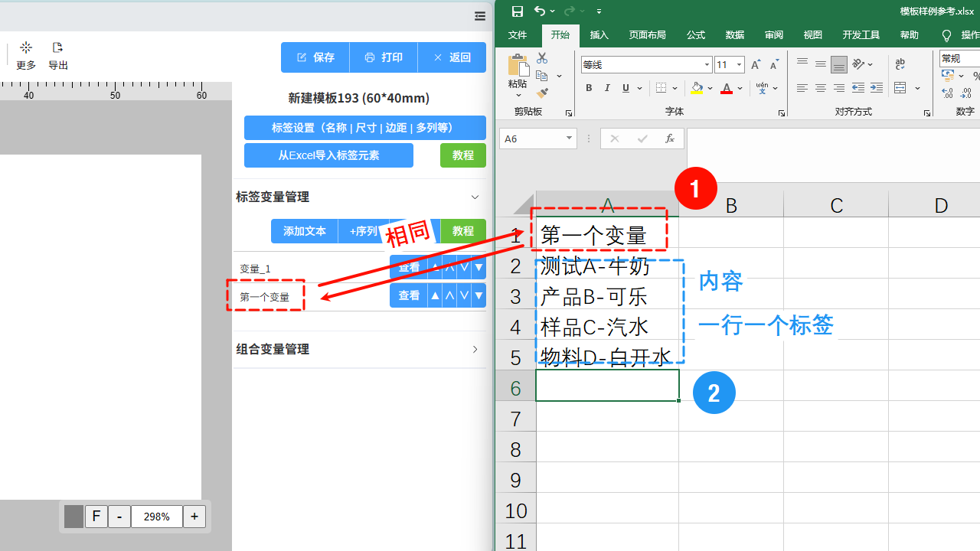Click the insert function fx icon
The width and height of the screenshot is (980, 551).
click(x=670, y=139)
